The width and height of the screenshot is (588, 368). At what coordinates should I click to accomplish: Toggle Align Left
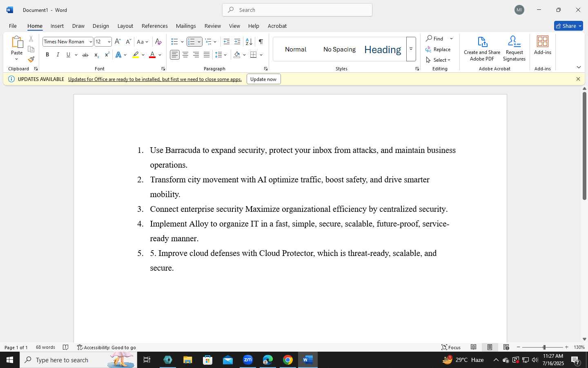(175, 55)
